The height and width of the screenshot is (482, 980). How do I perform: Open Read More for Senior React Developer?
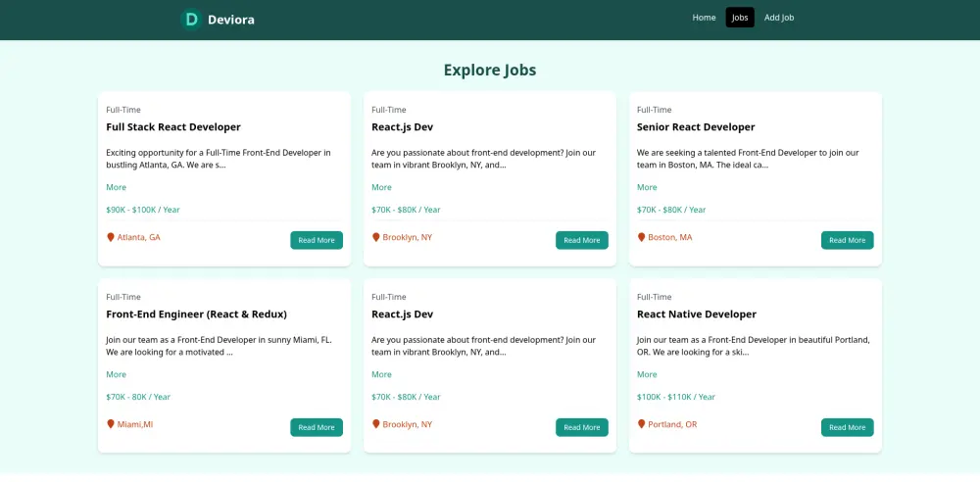pyautogui.click(x=847, y=240)
